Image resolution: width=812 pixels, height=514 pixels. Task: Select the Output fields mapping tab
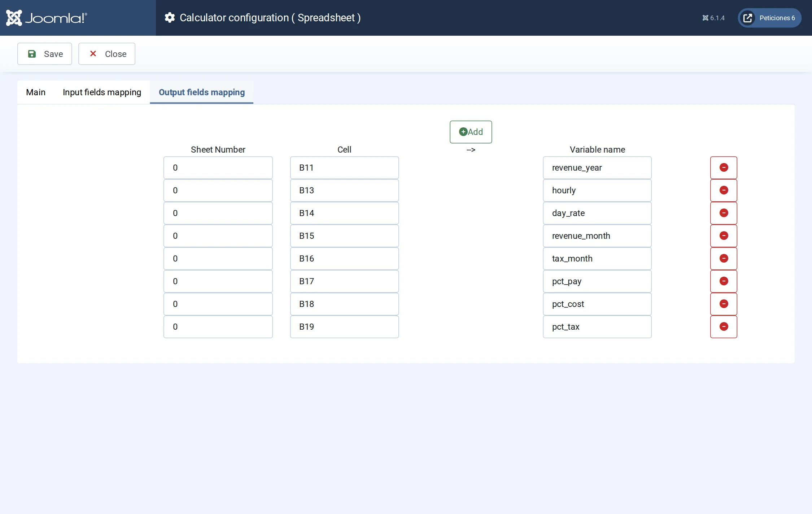(x=202, y=92)
